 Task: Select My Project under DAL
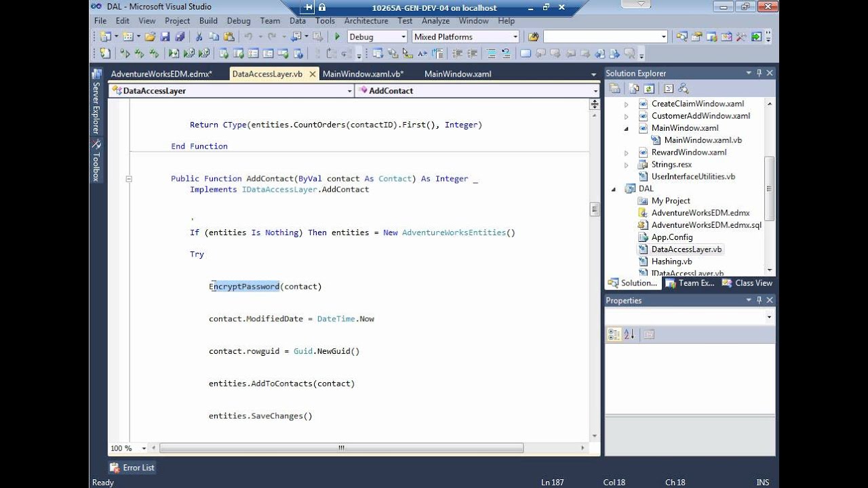tap(671, 201)
